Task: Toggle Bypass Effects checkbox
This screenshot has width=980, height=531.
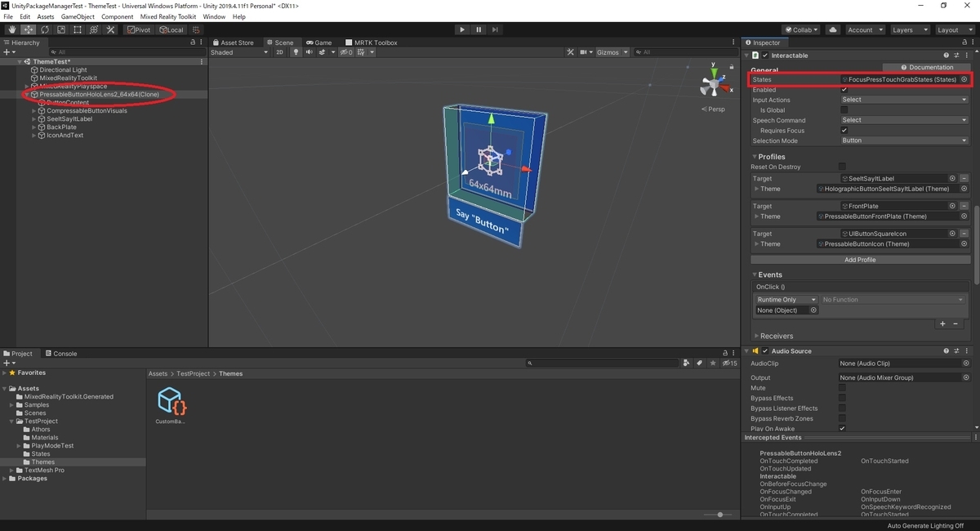Action: 842,398
